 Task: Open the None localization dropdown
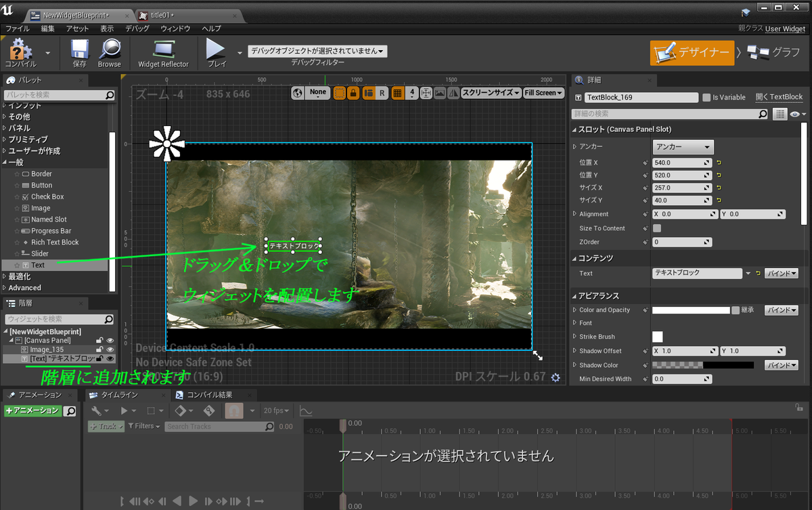point(317,93)
